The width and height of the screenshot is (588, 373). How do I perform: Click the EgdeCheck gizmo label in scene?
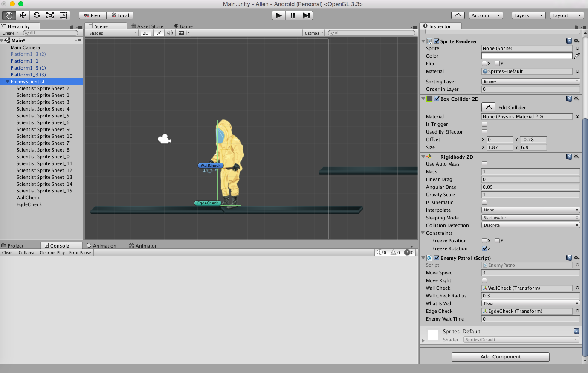point(208,203)
